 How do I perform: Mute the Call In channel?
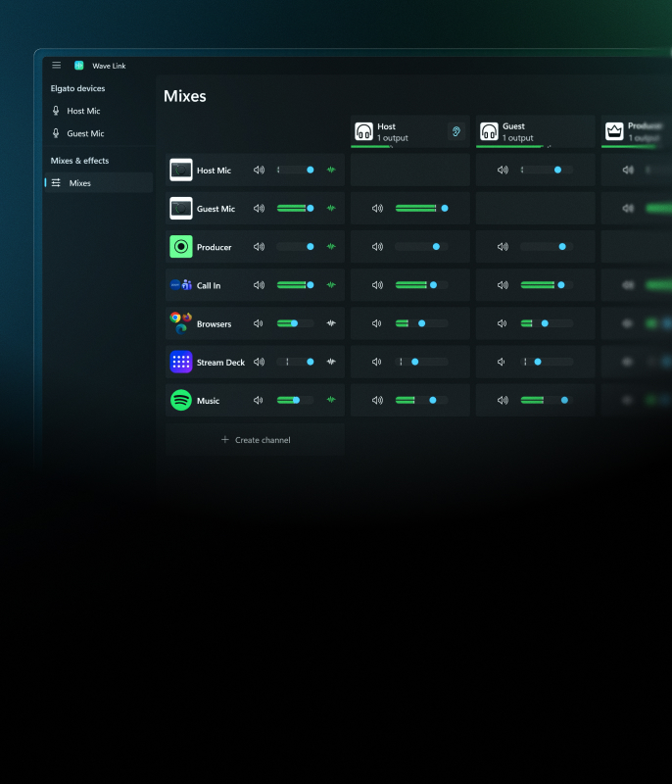pos(259,285)
